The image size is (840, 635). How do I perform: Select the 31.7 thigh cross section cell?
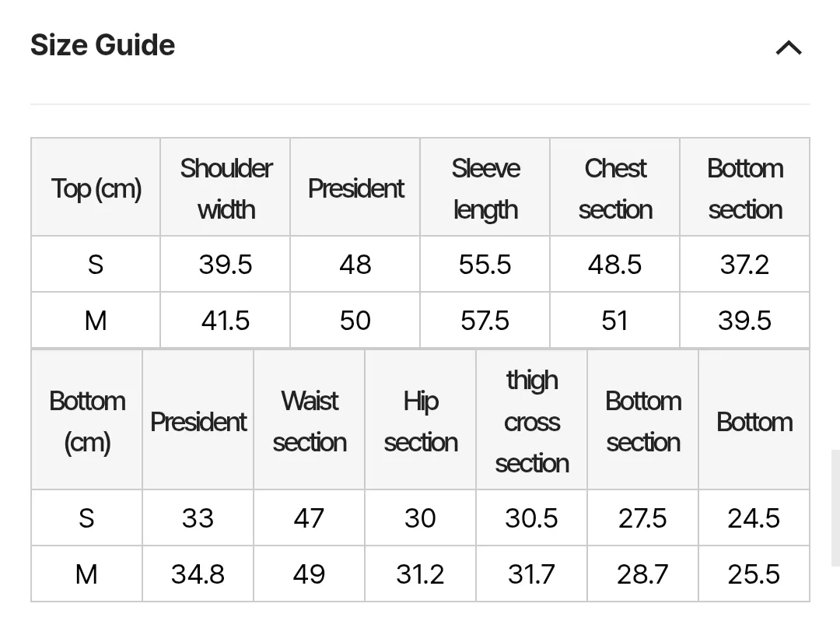point(532,574)
